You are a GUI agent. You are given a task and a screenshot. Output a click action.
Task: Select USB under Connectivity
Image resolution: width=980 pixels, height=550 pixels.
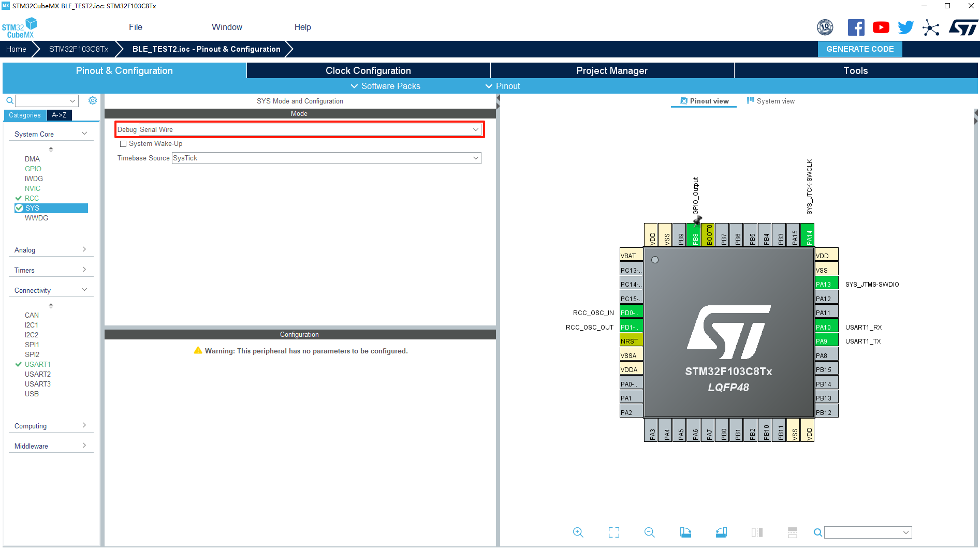pos(32,394)
